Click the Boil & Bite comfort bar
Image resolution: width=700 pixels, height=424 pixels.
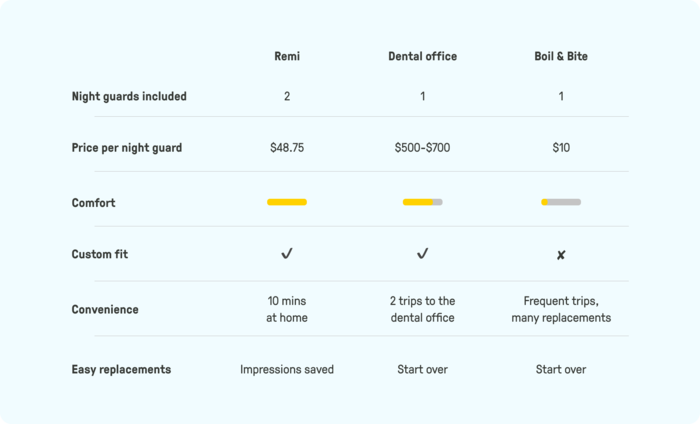561,202
